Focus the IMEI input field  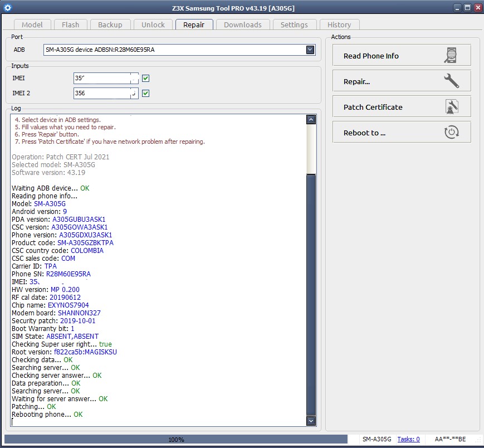pyautogui.click(x=106, y=79)
